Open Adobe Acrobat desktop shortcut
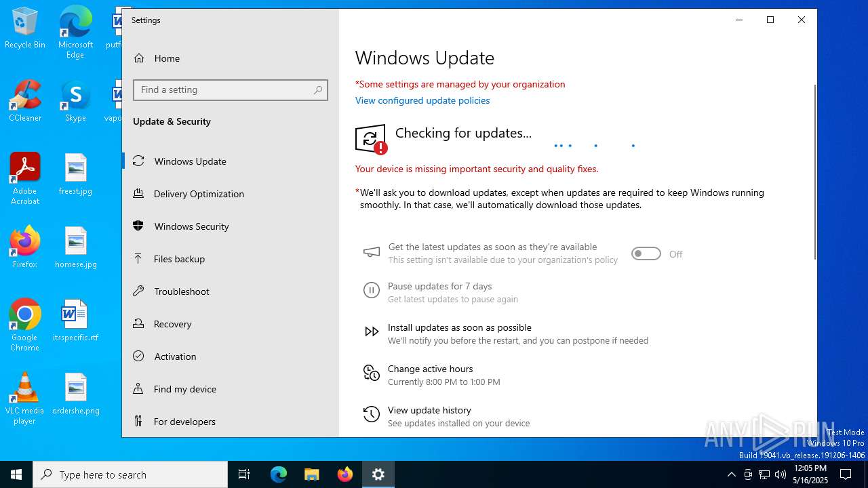 (25, 179)
